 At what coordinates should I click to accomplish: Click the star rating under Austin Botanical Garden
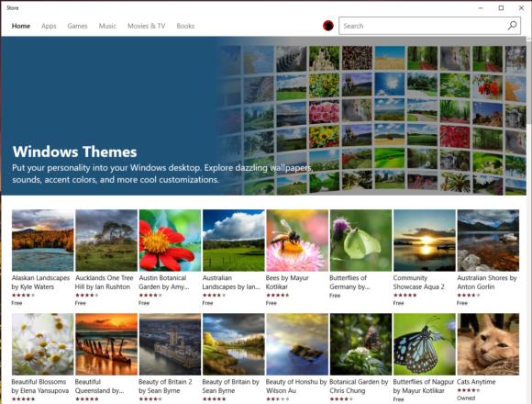pyautogui.click(x=150, y=295)
